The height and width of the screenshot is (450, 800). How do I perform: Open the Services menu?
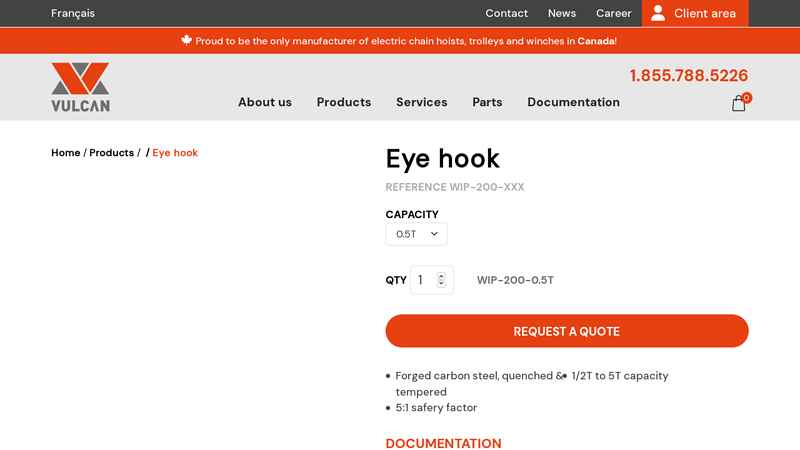(422, 102)
